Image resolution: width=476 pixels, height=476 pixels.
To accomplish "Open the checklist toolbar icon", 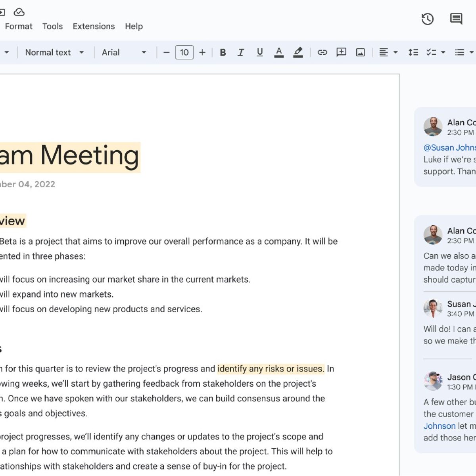I will coord(431,52).
